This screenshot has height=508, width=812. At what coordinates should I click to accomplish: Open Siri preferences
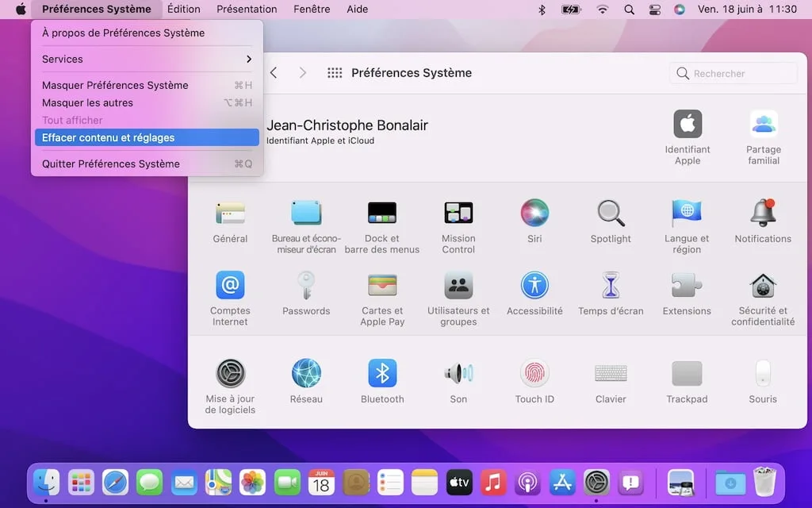[x=534, y=222]
